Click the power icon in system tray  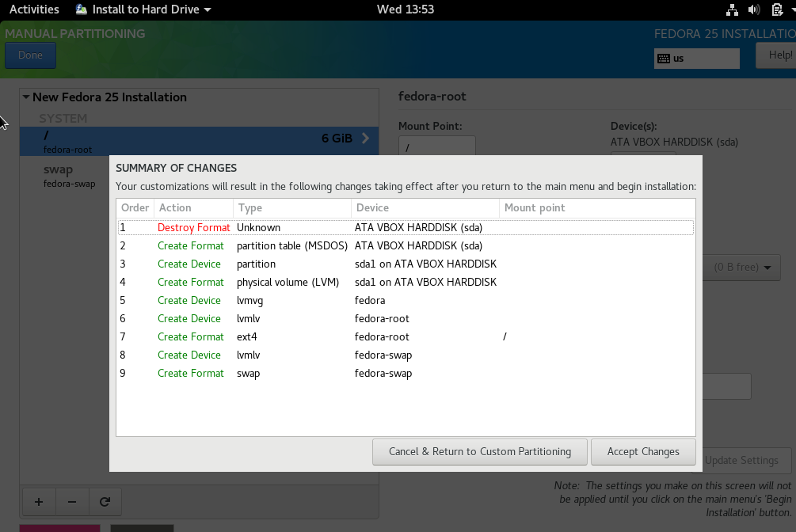(x=777, y=9)
